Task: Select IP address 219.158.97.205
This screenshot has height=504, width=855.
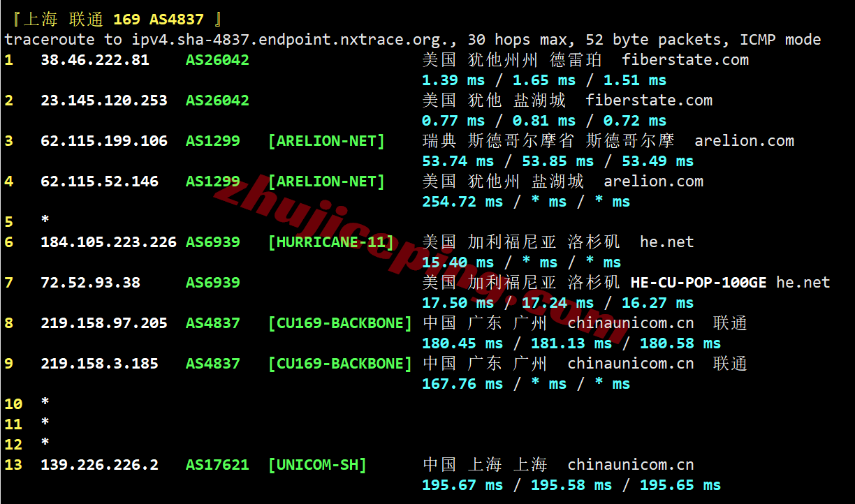Action: point(104,323)
